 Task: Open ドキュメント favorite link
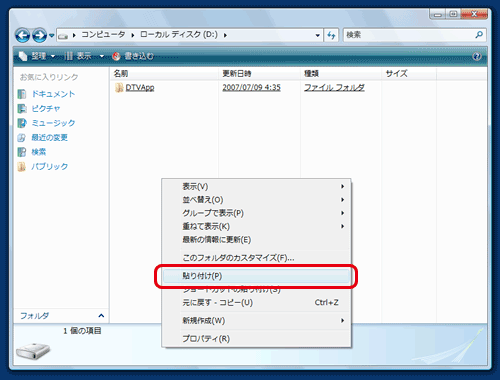pos(53,94)
